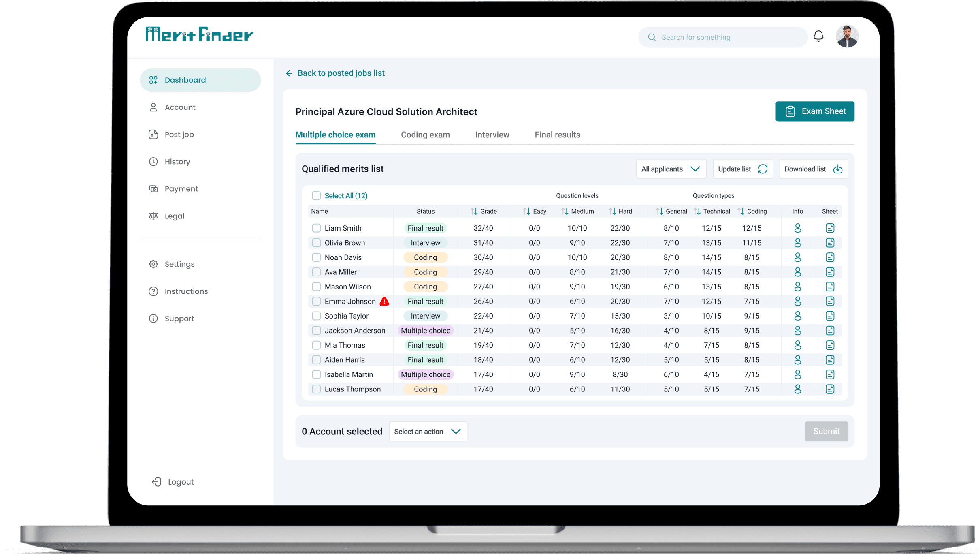Click Mia Thomas's Final result status badge
Viewport: 980px width, 556px height.
point(425,345)
